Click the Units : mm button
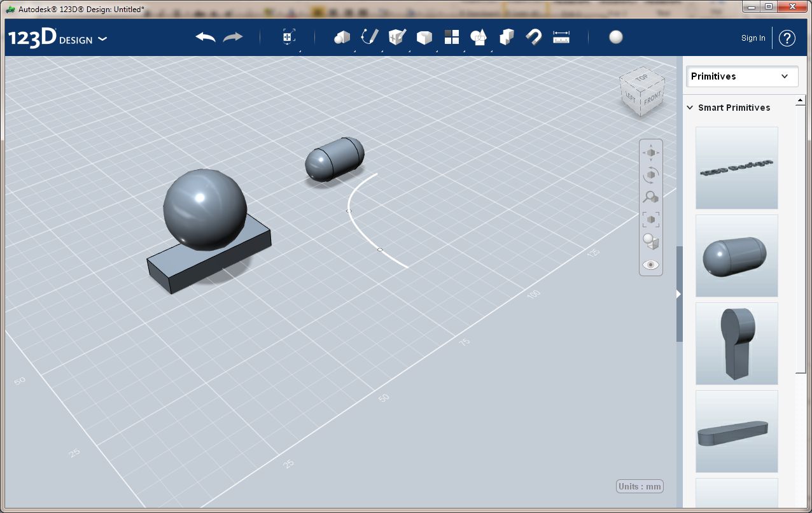Screen dimensions: 812x513 pyautogui.click(x=640, y=486)
